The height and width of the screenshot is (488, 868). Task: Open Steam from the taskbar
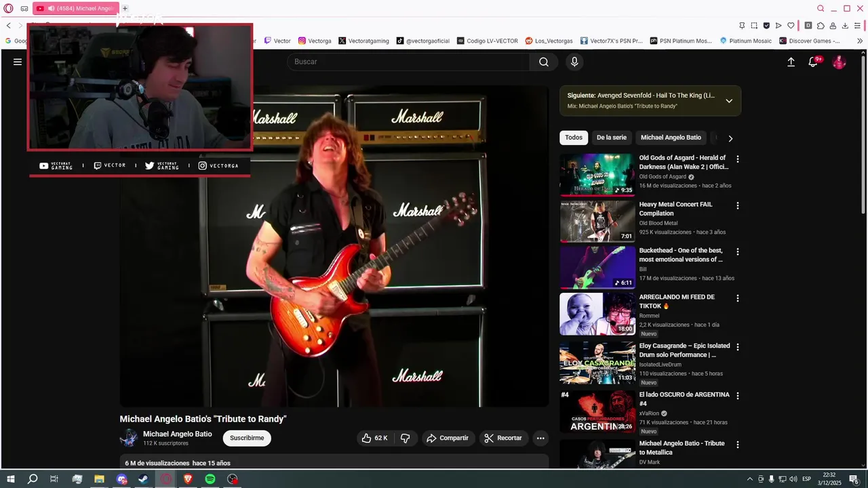click(143, 479)
